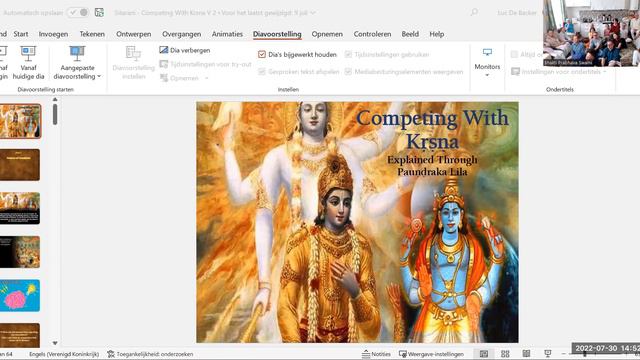Click the 'Competing With Krsna' slide title

pyautogui.click(x=432, y=130)
